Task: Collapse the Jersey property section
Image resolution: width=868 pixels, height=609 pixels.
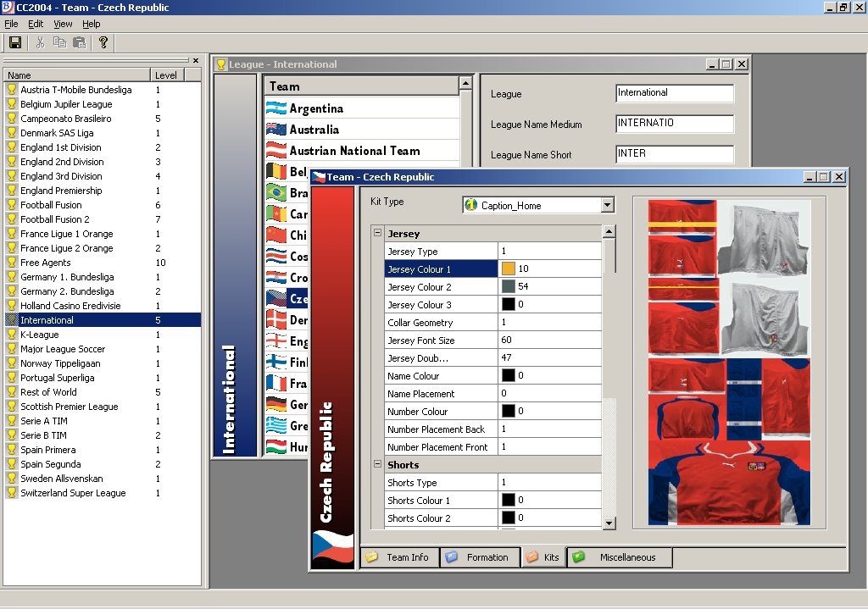Action: pos(377,233)
